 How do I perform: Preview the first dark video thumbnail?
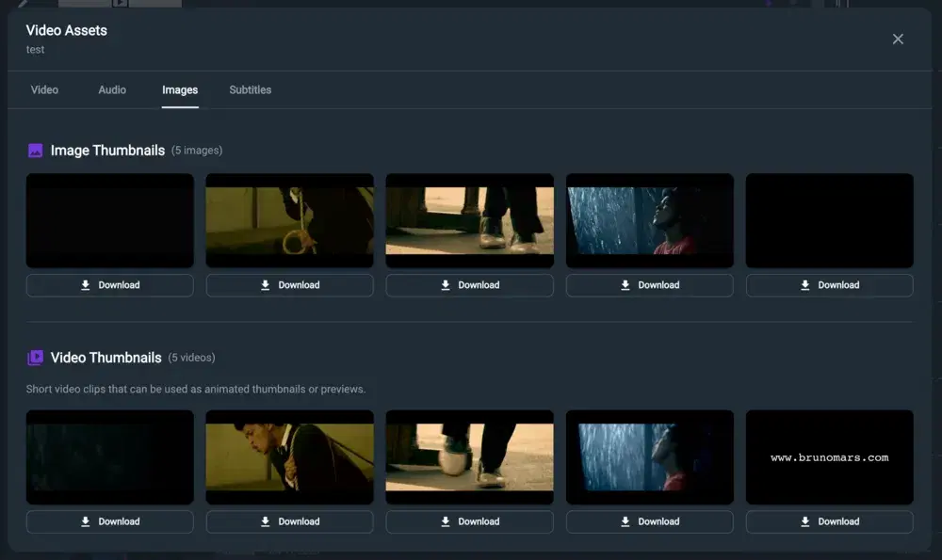(110, 457)
